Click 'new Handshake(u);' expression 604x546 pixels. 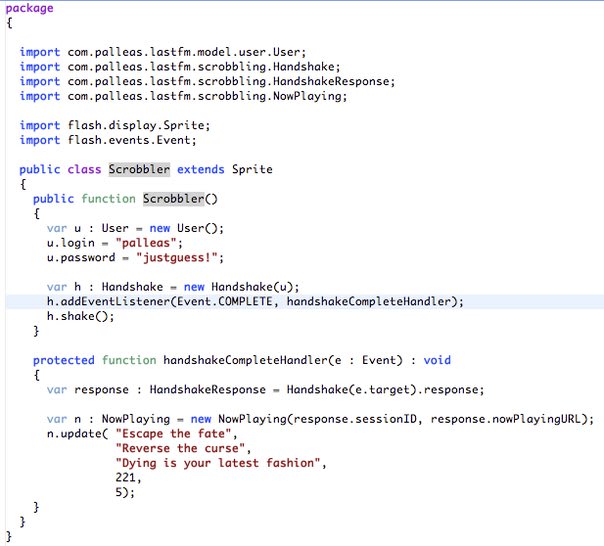242,287
